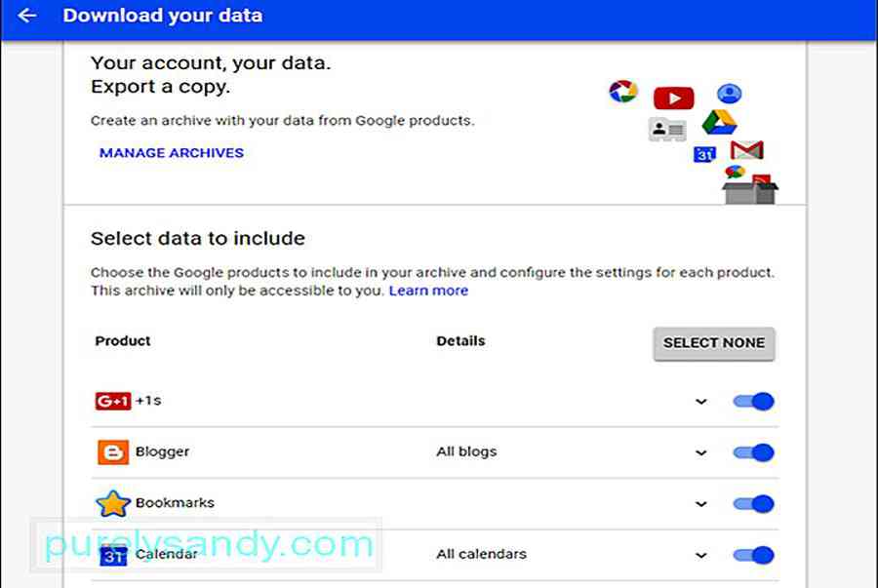Click the orange Blogger icon

click(112, 452)
